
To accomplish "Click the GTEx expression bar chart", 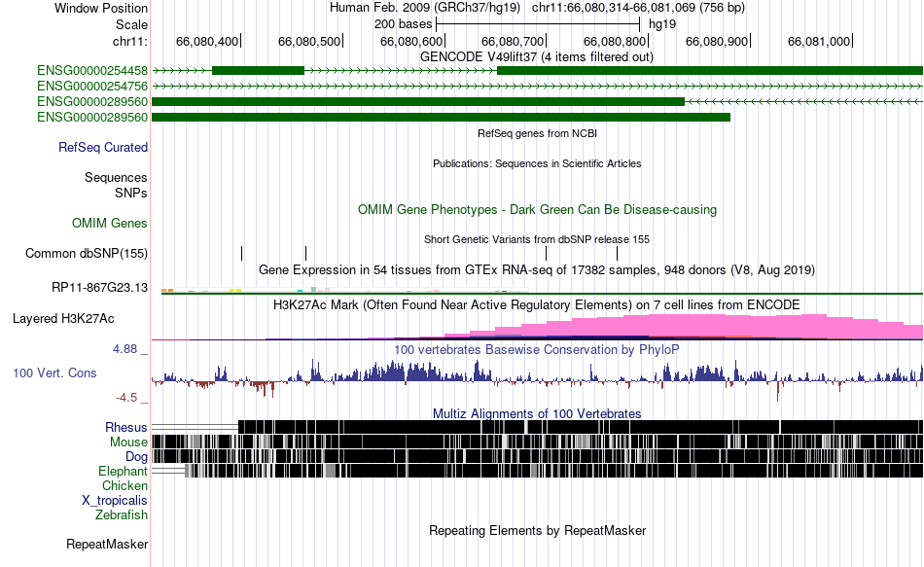I will (344, 290).
